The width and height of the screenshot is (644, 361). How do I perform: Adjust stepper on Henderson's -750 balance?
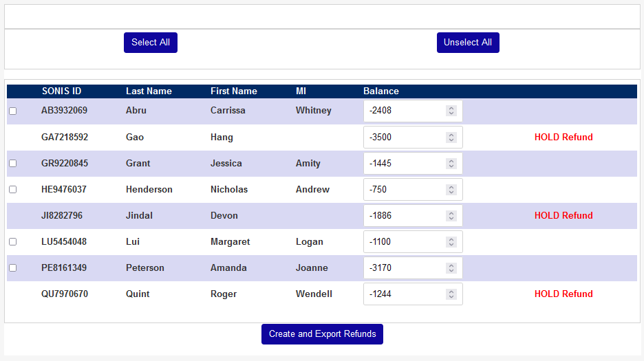[451, 189]
